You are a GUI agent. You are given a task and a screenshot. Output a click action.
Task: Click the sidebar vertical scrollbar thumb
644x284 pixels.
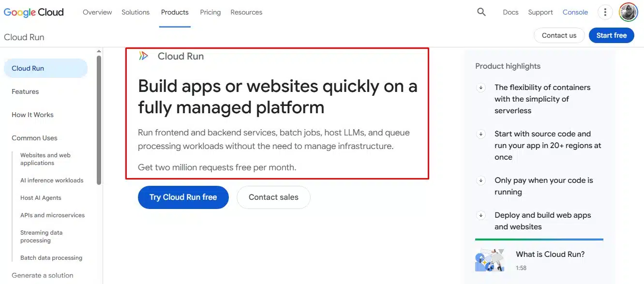(99, 120)
